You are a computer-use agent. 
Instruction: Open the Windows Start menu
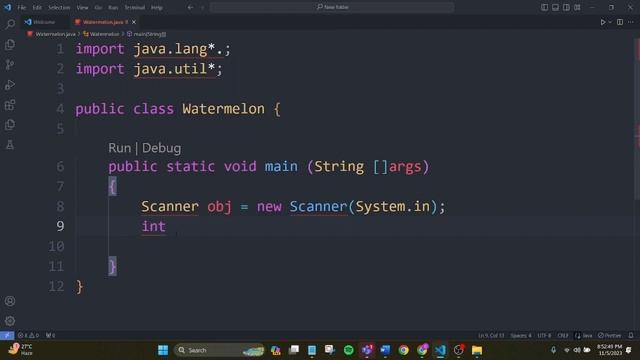pyautogui.click(x=163, y=350)
